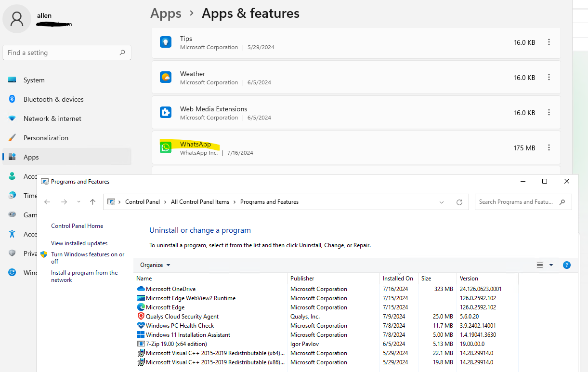This screenshot has width=588, height=372.
Task: Click the Tips app lightbulb icon
Action: (x=166, y=42)
